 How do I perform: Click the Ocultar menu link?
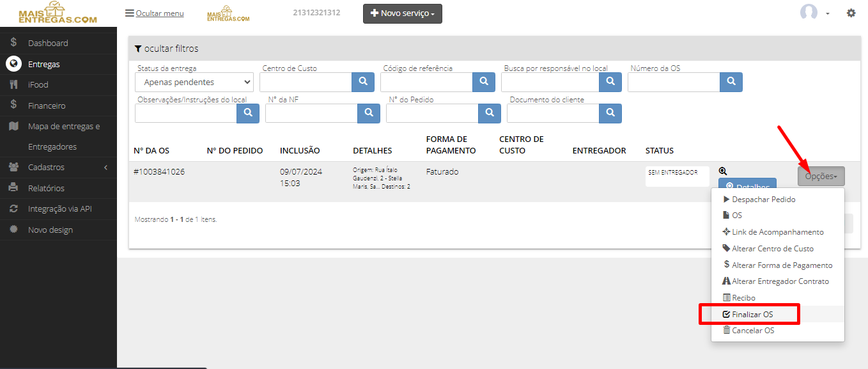point(160,13)
